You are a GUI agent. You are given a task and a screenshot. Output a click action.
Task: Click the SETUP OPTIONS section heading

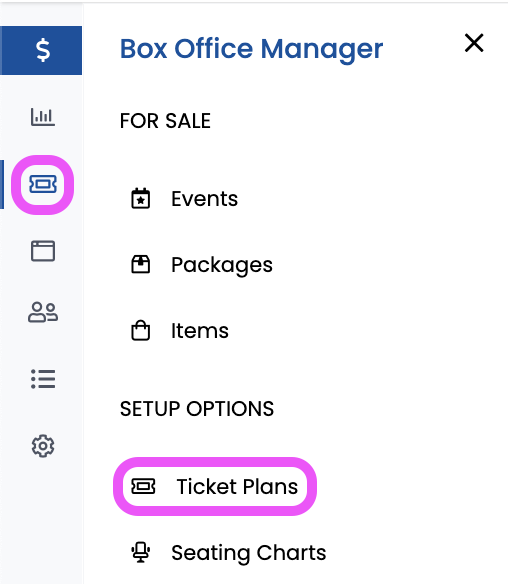click(197, 409)
